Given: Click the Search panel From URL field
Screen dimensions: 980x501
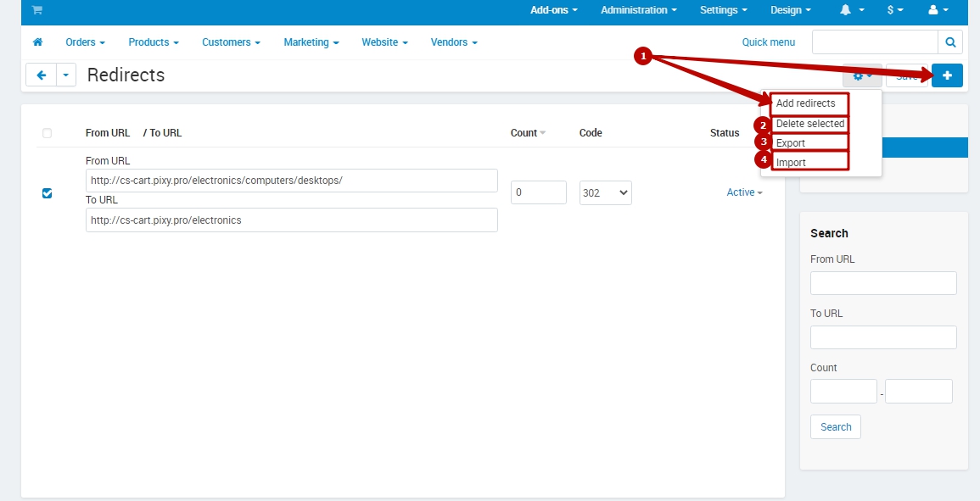Looking at the screenshot, I should coord(883,283).
